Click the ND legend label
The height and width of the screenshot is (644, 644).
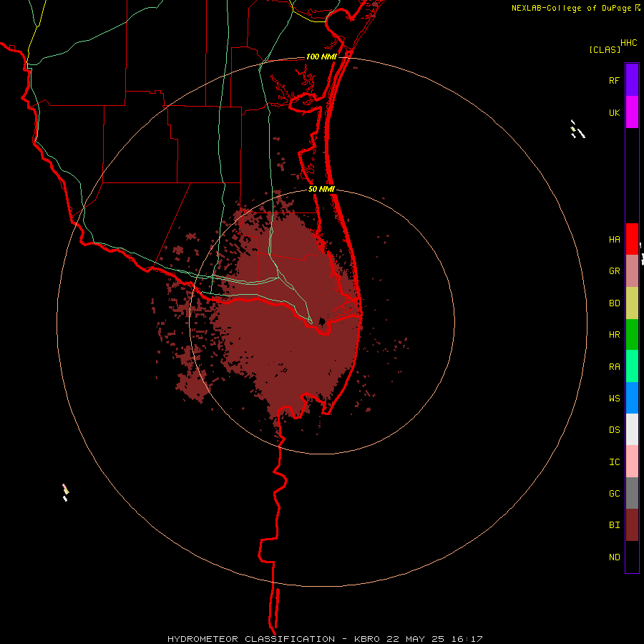tap(614, 557)
